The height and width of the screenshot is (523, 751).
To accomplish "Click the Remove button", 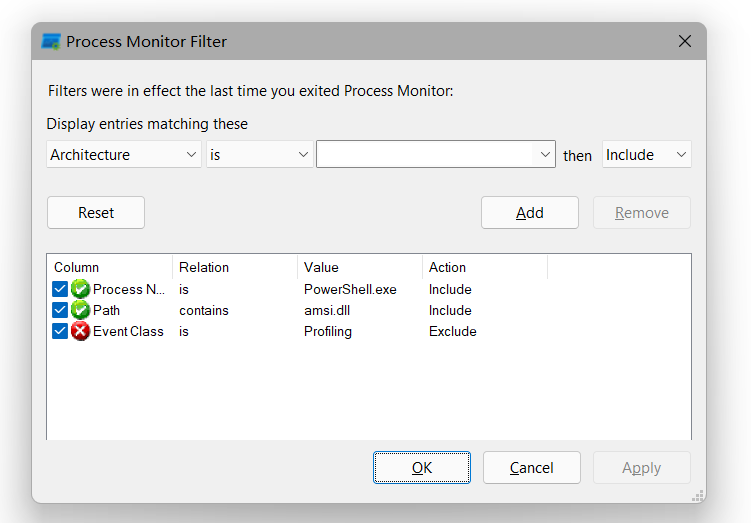I will 642,213.
